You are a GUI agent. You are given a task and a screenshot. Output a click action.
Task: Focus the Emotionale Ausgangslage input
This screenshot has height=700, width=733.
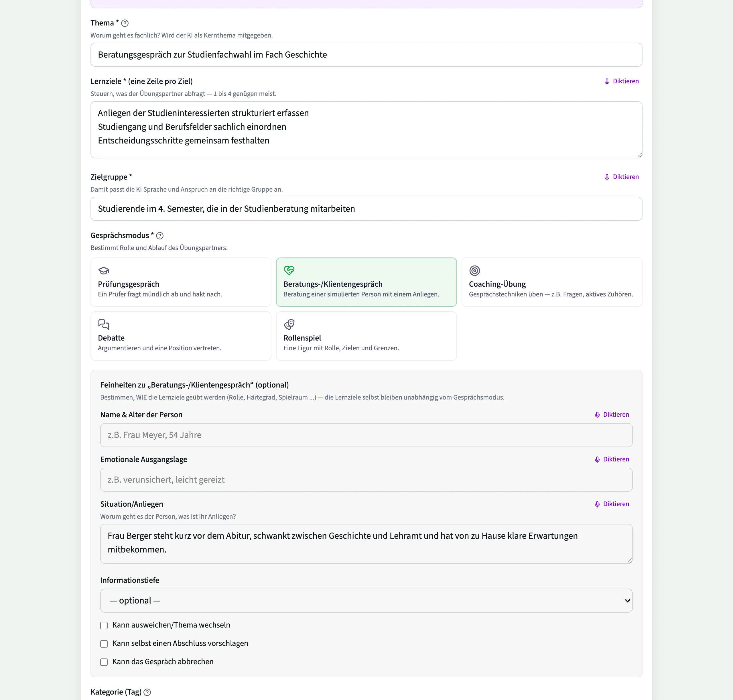pyautogui.click(x=366, y=480)
